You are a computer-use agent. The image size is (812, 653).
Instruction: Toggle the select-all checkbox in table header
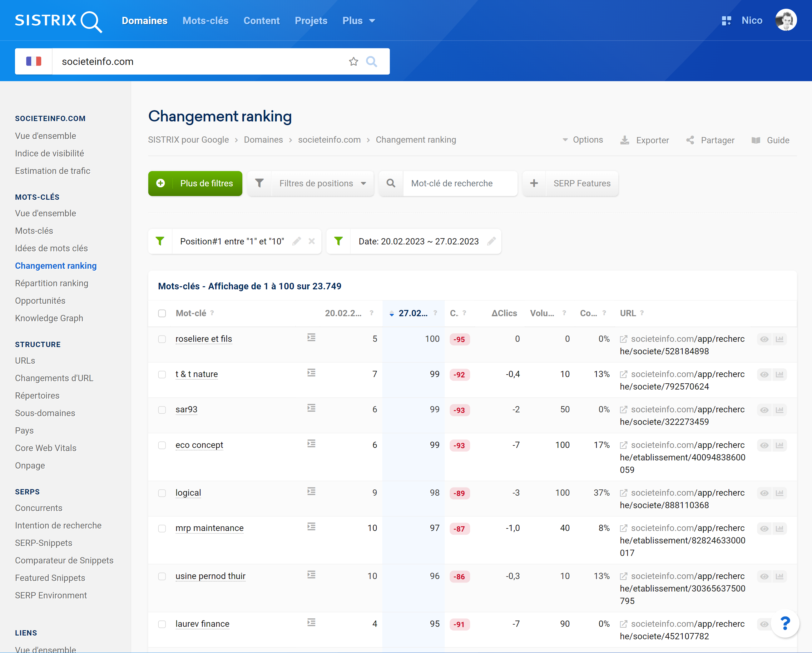[162, 313]
